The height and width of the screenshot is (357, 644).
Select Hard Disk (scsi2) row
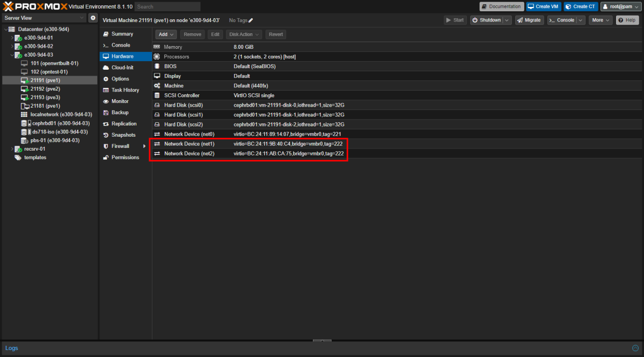397,124
